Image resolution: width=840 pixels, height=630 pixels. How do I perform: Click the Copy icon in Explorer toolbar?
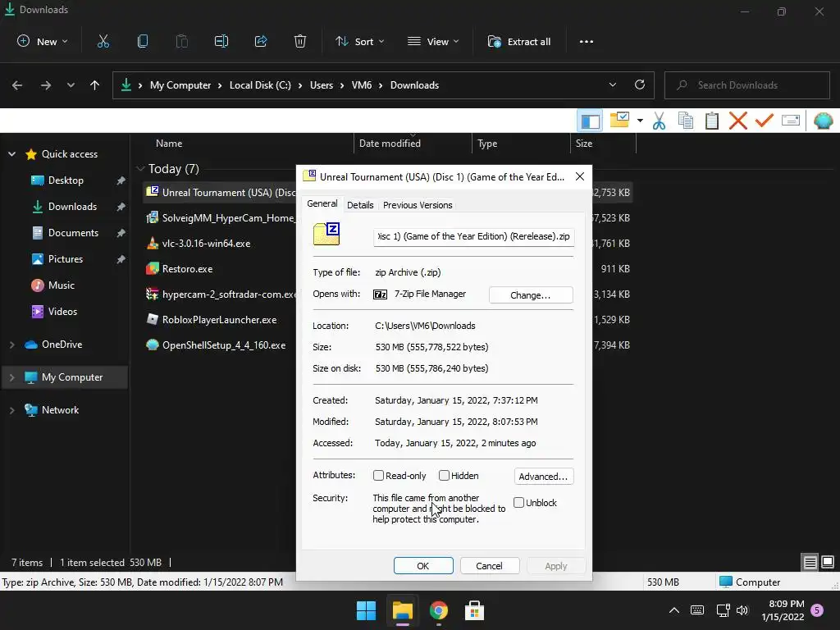point(143,41)
